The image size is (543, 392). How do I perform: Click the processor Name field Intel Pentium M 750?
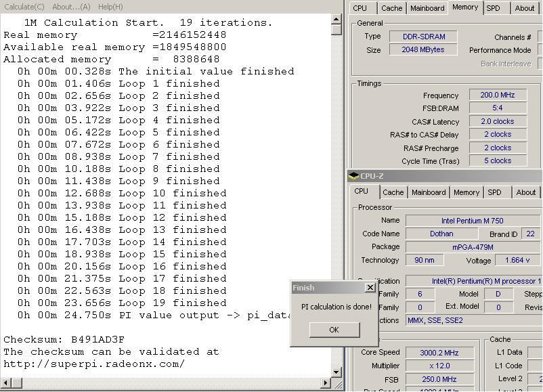coord(473,221)
